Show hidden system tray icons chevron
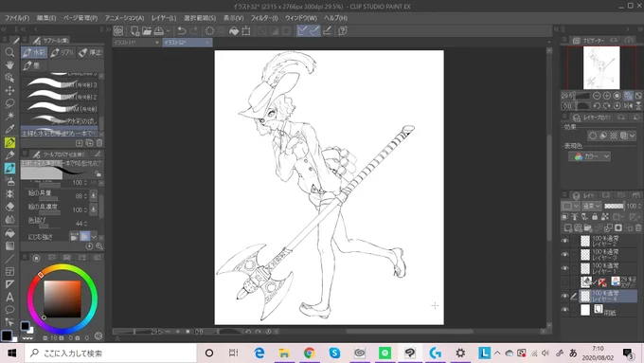The image size is (644, 363). [497, 353]
